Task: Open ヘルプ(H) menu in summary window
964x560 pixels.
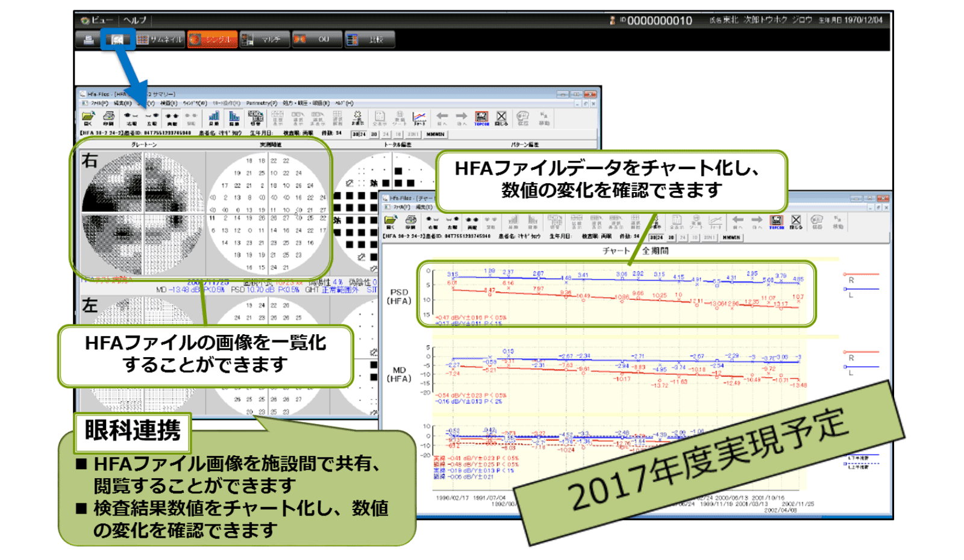Action: click(344, 103)
